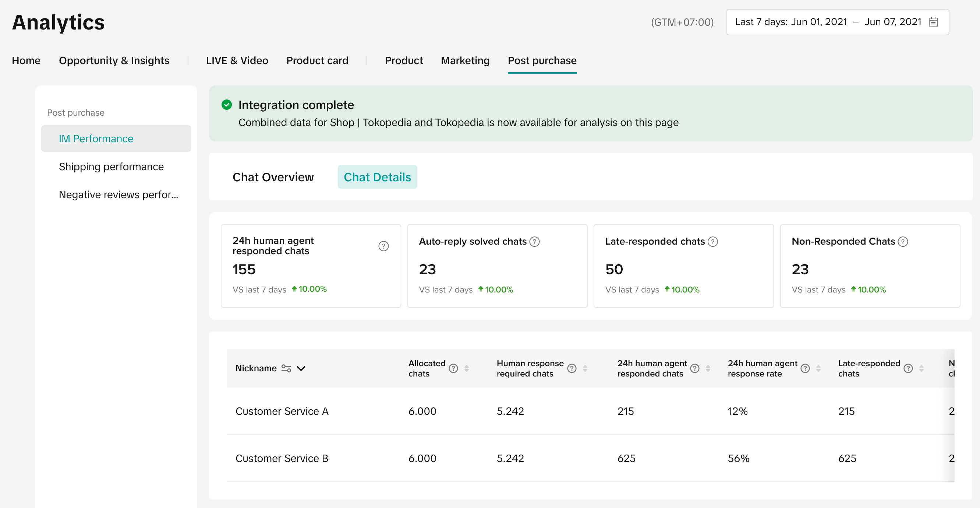The height and width of the screenshot is (508, 980).
Task: Sort by 24h human agent response rate
Action: [818, 368]
